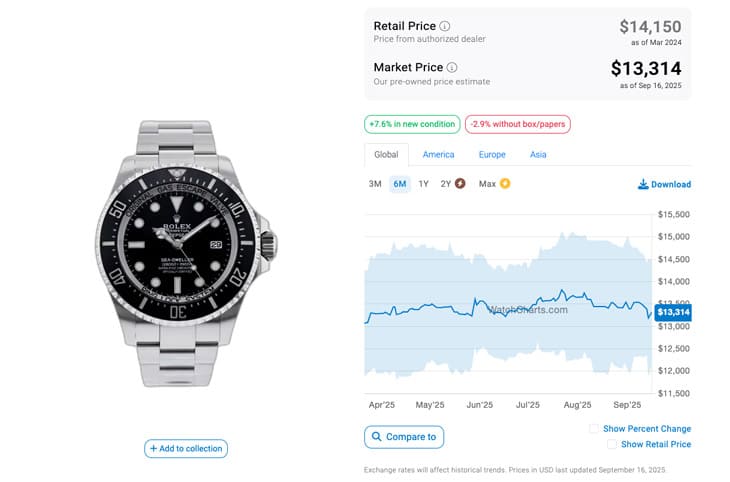Click the price chart line near Jul'25

[x=527, y=306]
